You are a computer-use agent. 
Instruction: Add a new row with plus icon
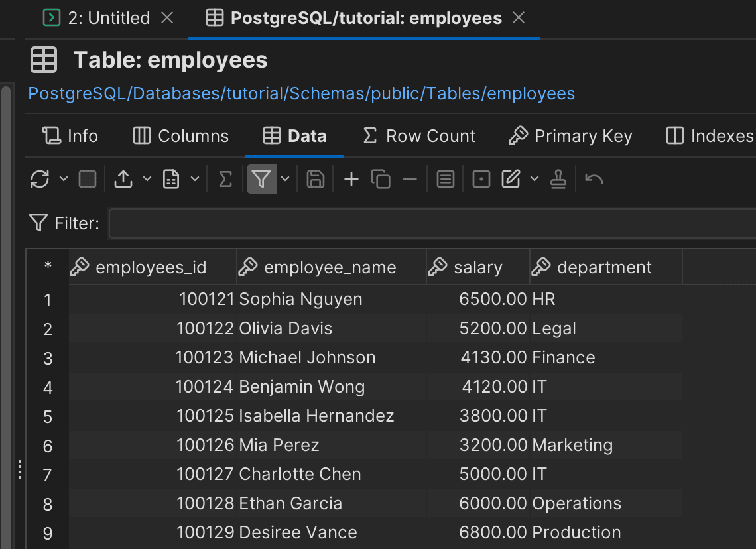click(x=351, y=179)
